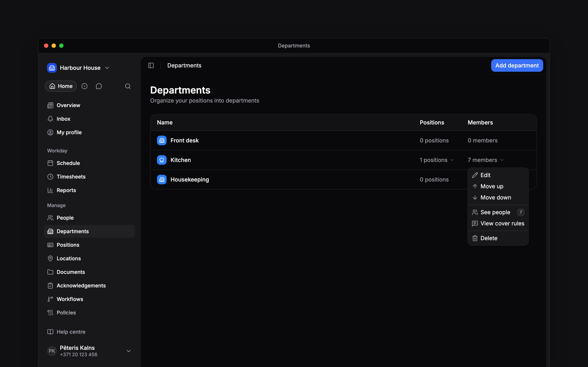The width and height of the screenshot is (588, 367).
Task: Toggle the sidebar panel icon
Action: pos(151,66)
